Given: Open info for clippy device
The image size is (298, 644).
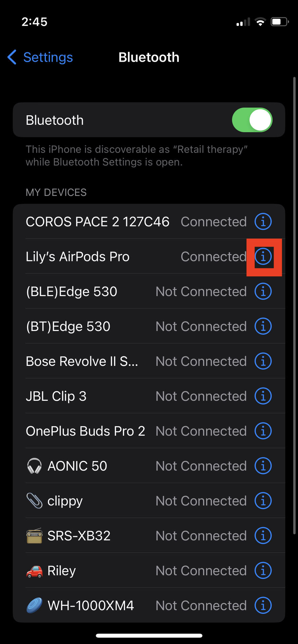Looking at the screenshot, I should [263, 501].
